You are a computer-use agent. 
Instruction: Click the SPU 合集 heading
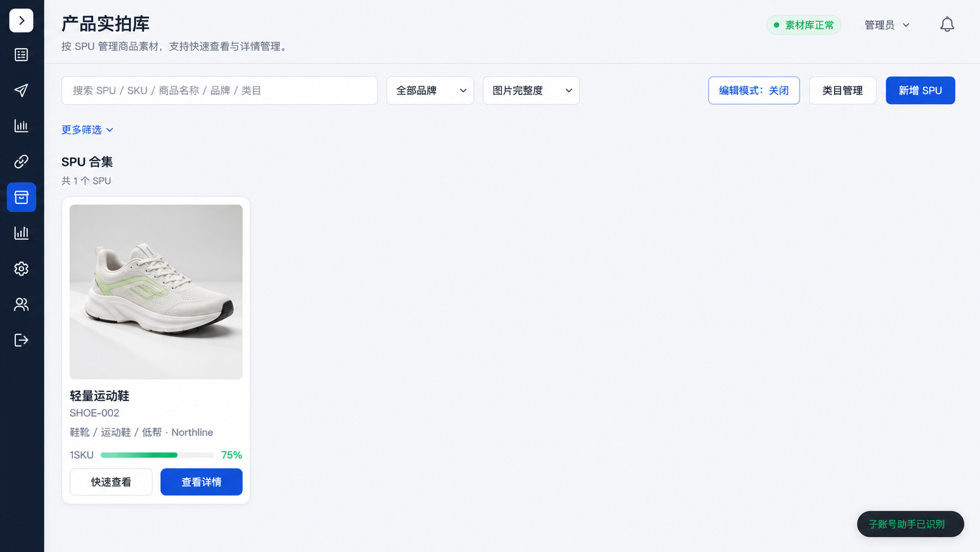[87, 162]
